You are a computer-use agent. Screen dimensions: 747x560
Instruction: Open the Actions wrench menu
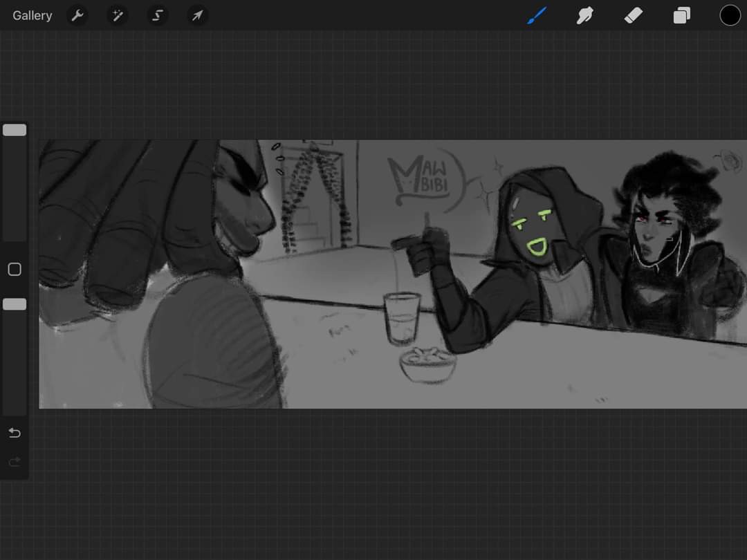[77, 16]
